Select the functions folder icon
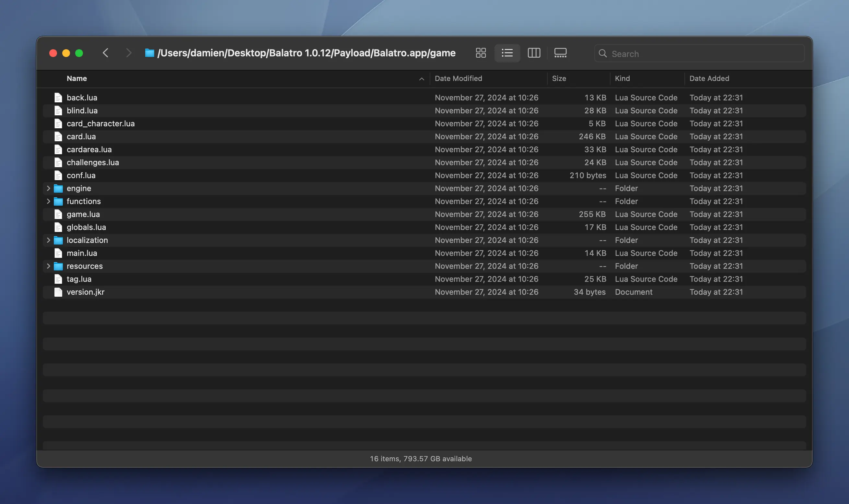The height and width of the screenshot is (504, 849). (58, 201)
